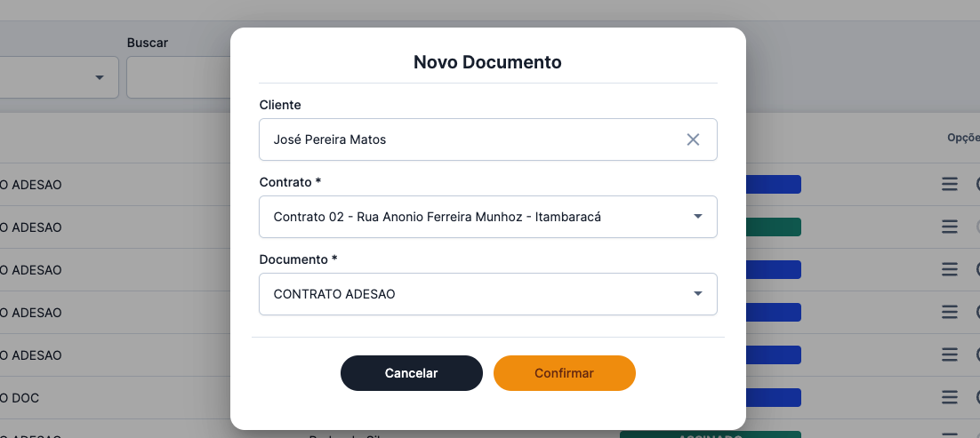This screenshot has width=980, height=438.
Task: Click the green status badge in second row
Action: click(773, 227)
